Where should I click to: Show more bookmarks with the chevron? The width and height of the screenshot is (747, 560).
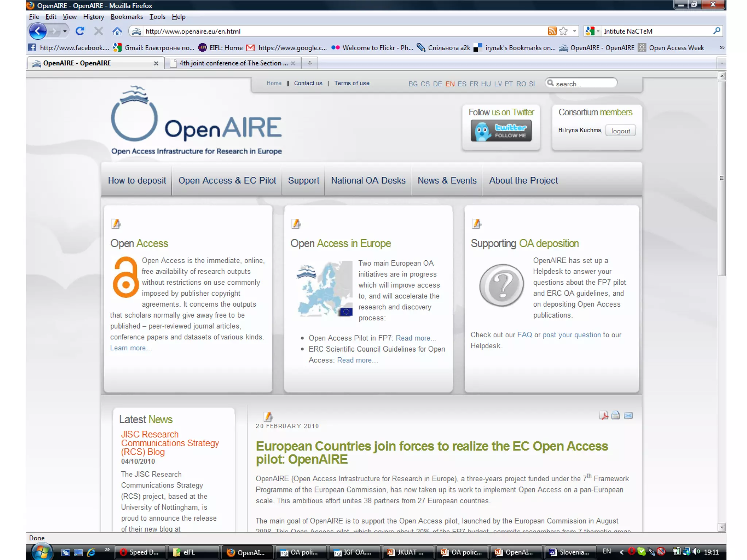point(722,48)
